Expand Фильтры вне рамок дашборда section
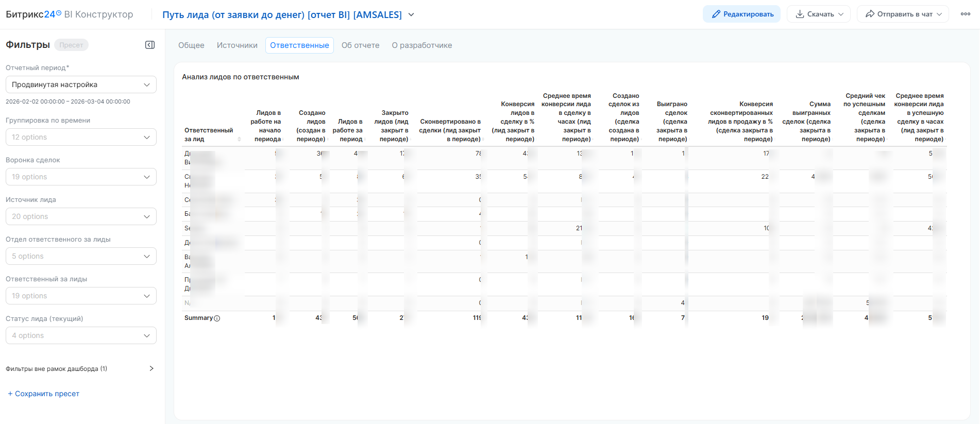Viewport: 980px width, 424px height. pyautogui.click(x=151, y=368)
